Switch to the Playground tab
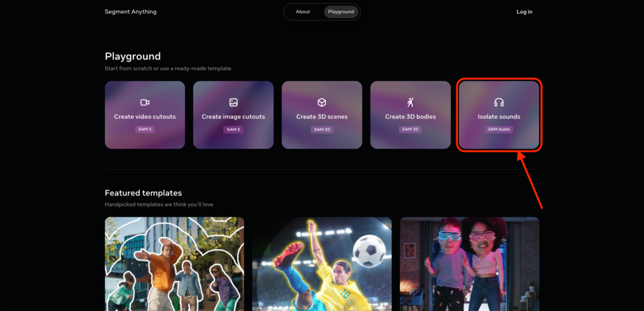The width and height of the screenshot is (644, 311). coord(341,12)
